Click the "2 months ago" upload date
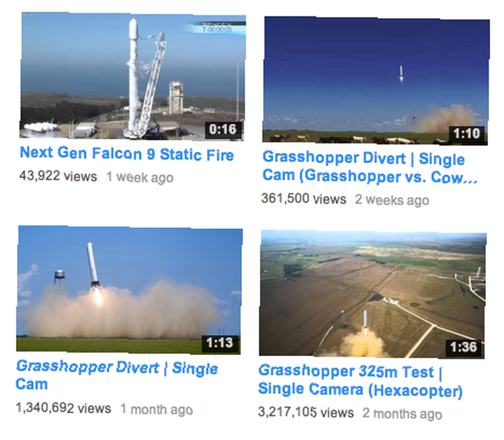Viewport: 504px width, 440px height. click(402, 414)
